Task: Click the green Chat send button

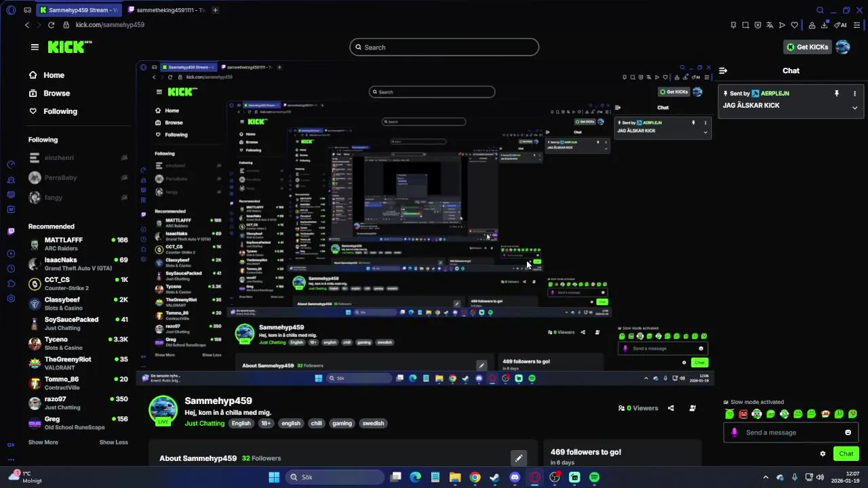Action: point(846,454)
